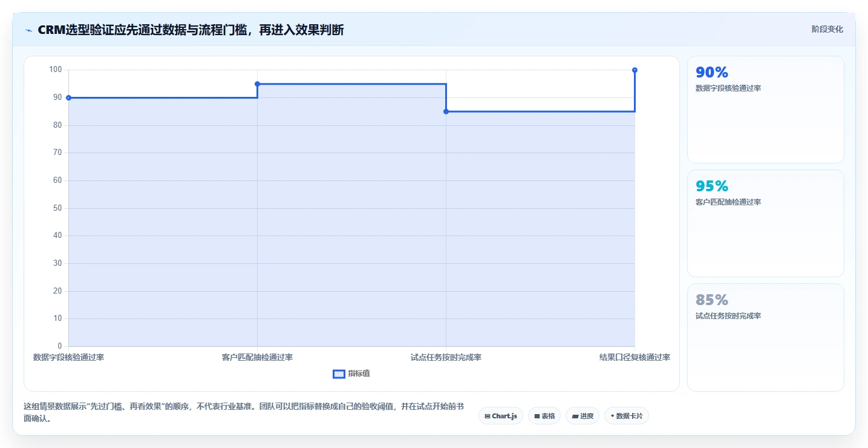This screenshot has width=868, height=448.
Task: Click the CRM选型验证 panel title
Action: [191, 30]
